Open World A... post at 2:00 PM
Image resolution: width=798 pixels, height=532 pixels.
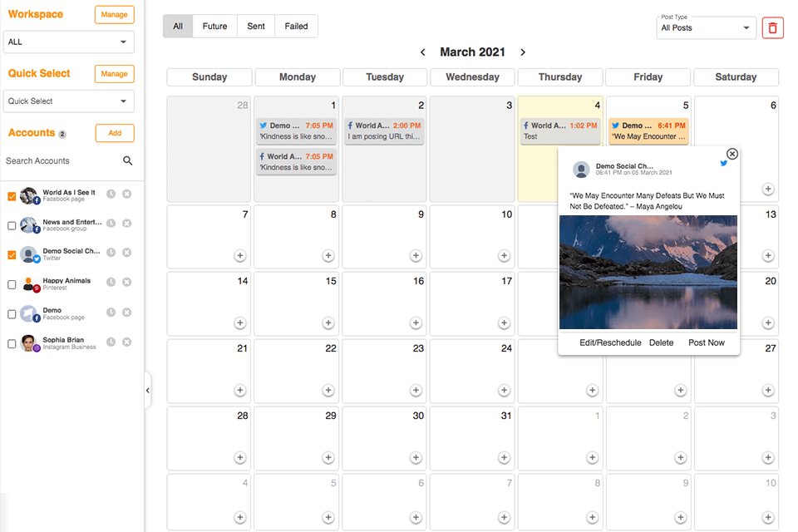pos(384,131)
